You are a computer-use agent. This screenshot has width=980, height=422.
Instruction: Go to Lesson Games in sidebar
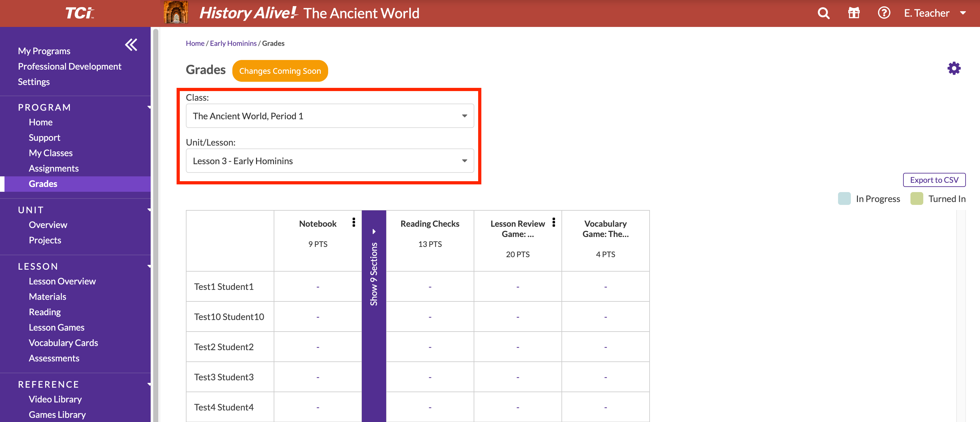coord(56,328)
